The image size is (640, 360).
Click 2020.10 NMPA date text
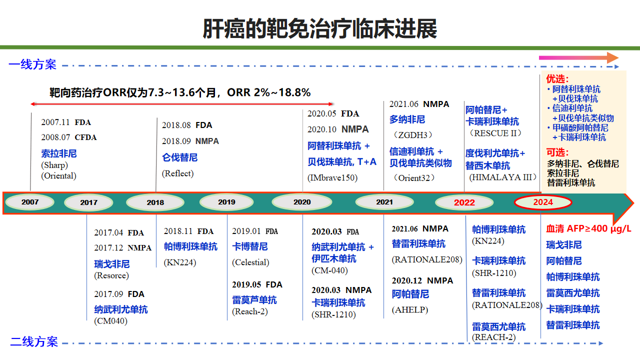coord(338,129)
